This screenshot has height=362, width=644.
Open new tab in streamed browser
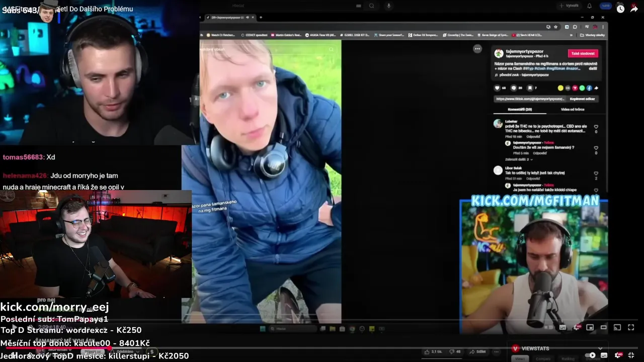point(260,18)
